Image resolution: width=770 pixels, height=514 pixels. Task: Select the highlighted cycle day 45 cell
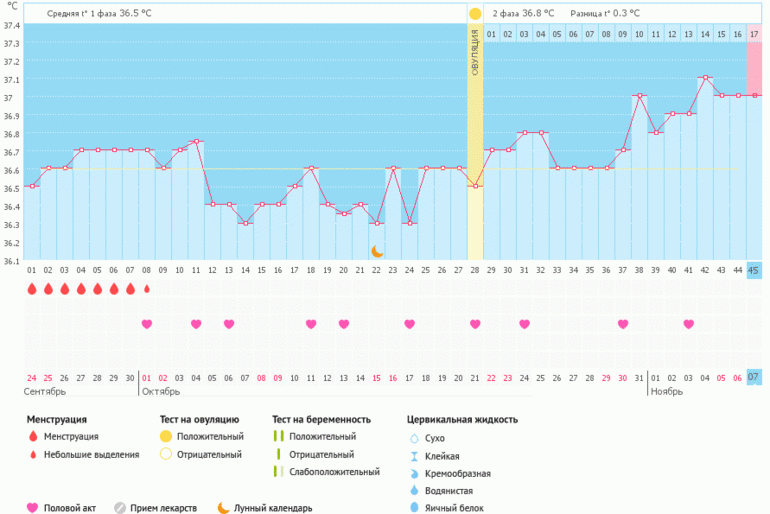pos(754,270)
